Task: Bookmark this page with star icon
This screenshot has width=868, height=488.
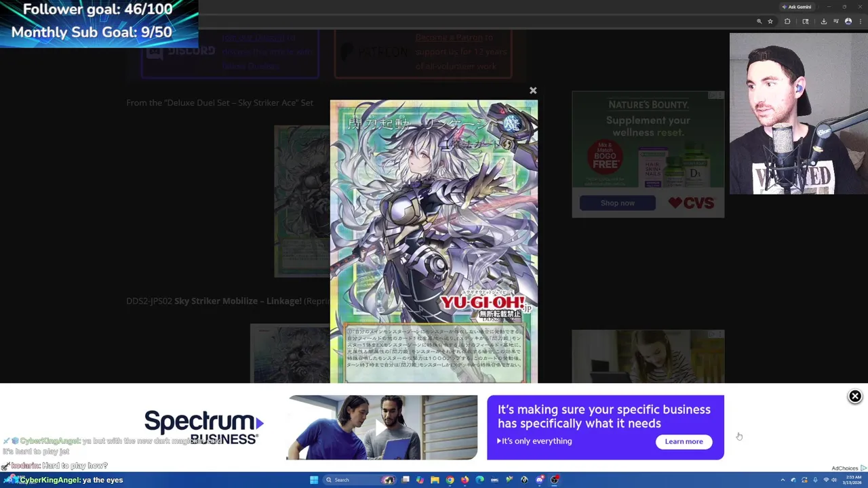Action: click(770, 22)
